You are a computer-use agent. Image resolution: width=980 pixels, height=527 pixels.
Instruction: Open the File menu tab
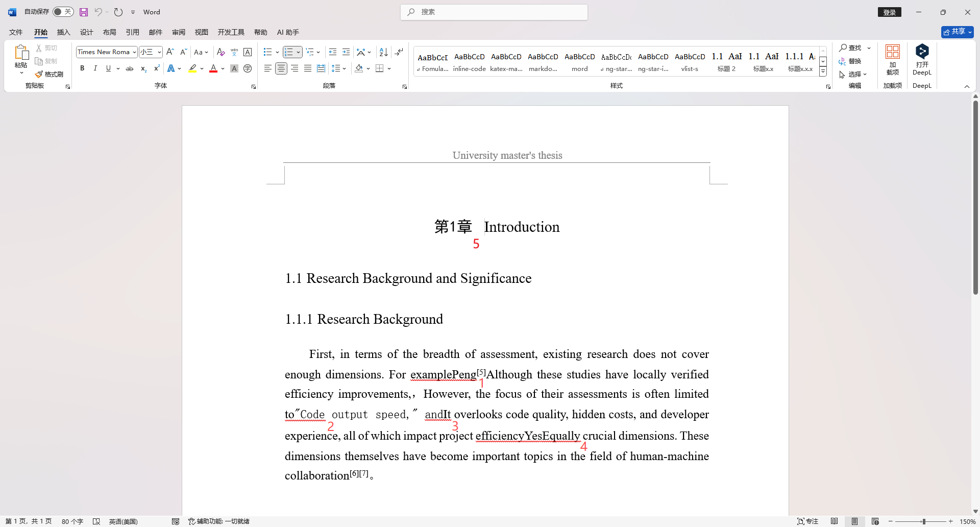tap(16, 32)
